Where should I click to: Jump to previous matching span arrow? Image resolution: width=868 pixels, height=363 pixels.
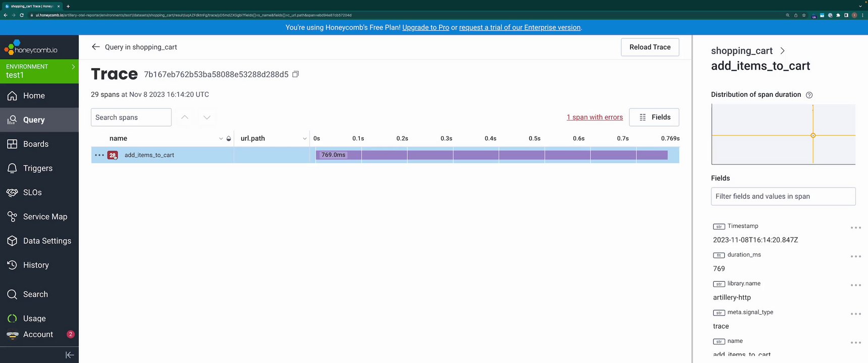pos(185,117)
